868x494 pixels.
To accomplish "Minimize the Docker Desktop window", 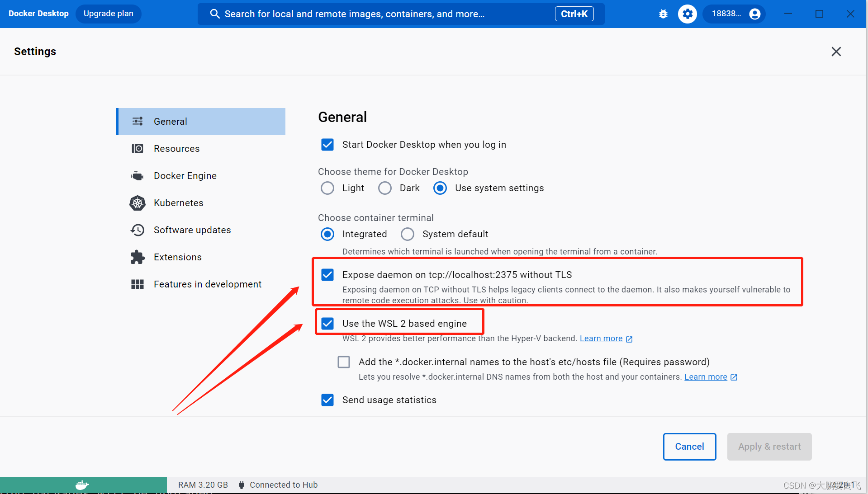I will tap(788, 14).
